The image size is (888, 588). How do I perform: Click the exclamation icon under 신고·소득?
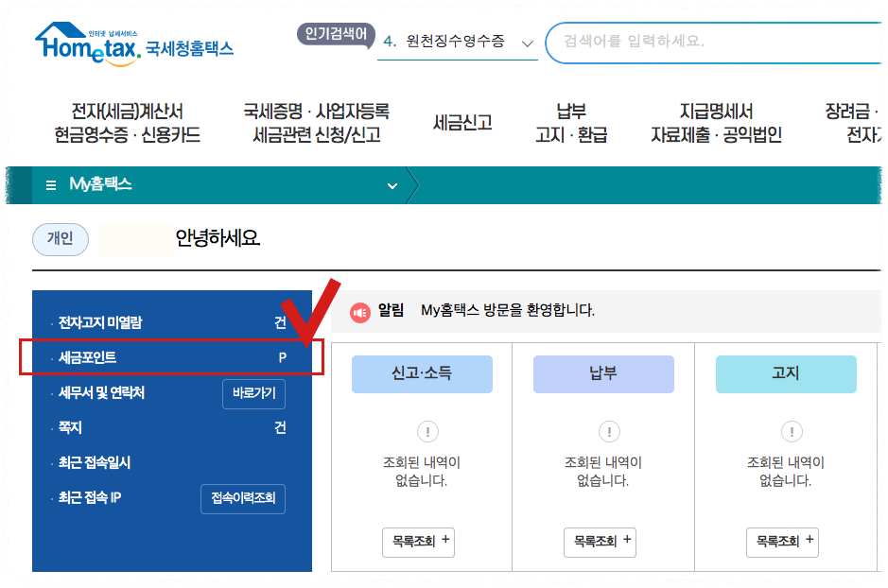tap(427, 431)
